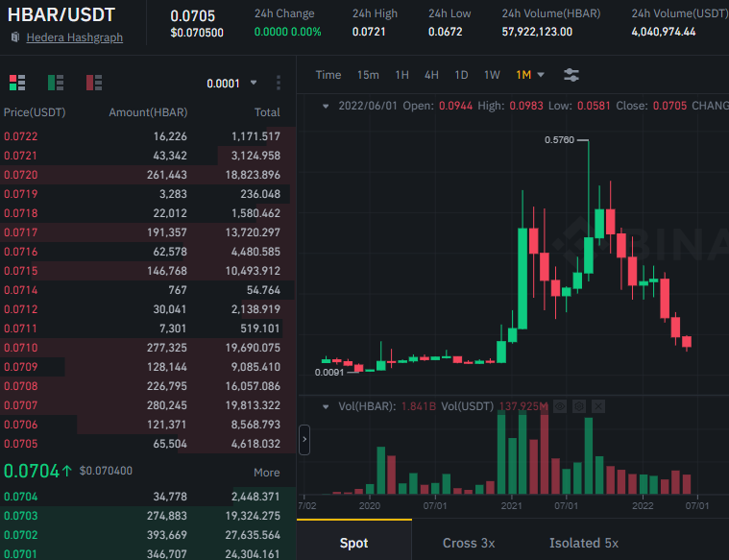Remove the volume indicator with X
The image size is (729, 560).
pos(598,406)
